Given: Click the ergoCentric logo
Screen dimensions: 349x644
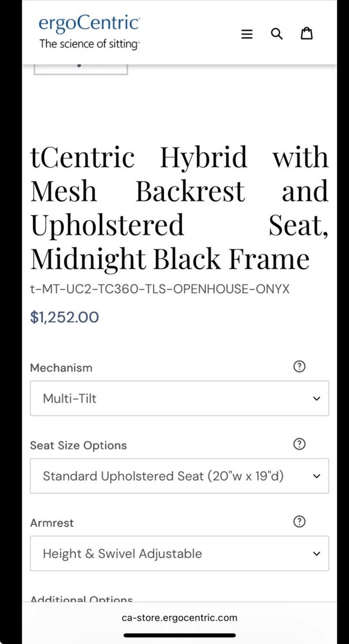Looking at the screenshot, I should [x=89, y=32].
